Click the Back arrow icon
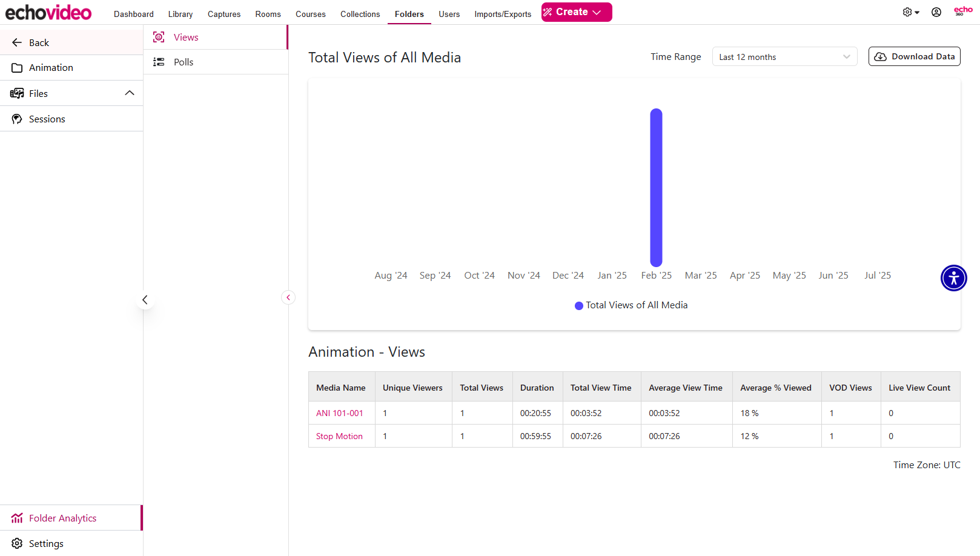 pyautogui.click(x=17, y=42)
